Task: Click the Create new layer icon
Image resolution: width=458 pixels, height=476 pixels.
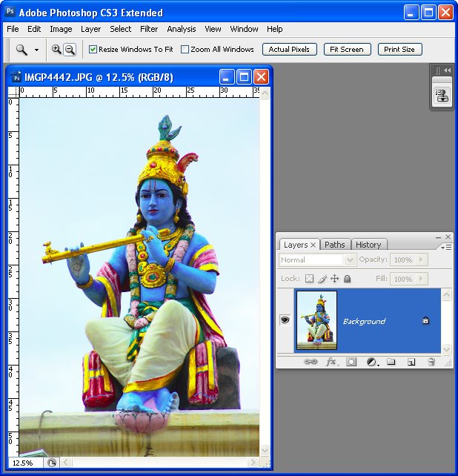Action: (x=411, y=362)
